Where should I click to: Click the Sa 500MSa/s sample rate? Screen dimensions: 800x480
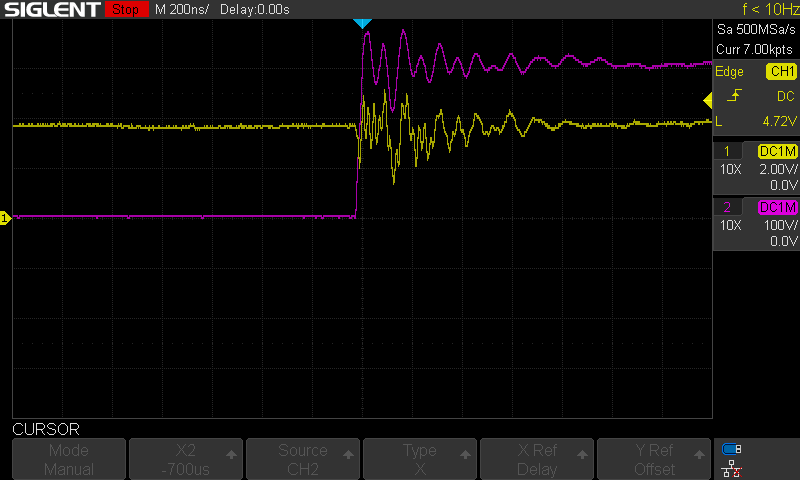[756, 30]
